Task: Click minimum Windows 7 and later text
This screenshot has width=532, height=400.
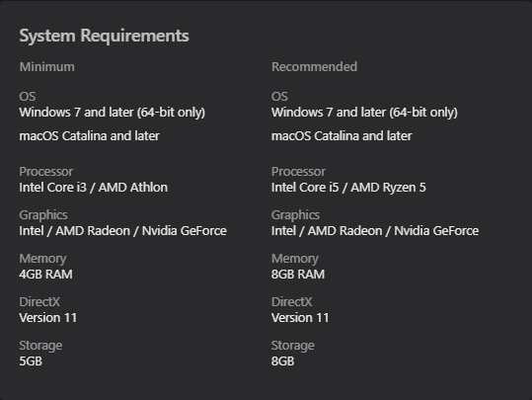Action: click(113, 113)
